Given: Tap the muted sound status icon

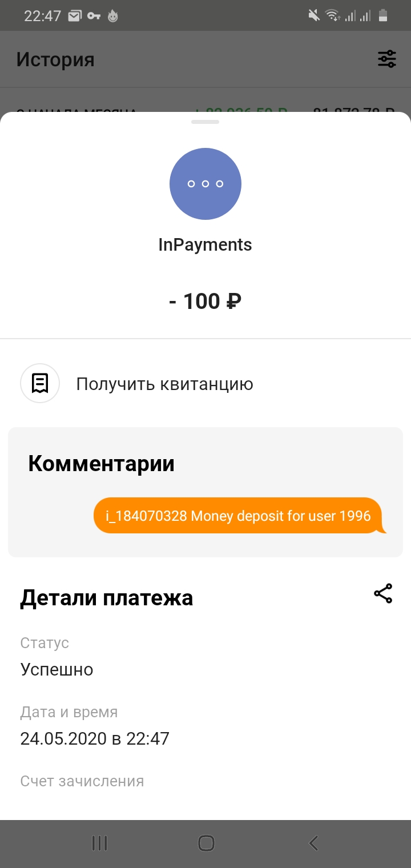Looking at the screenshot, I should coord(314,15).
